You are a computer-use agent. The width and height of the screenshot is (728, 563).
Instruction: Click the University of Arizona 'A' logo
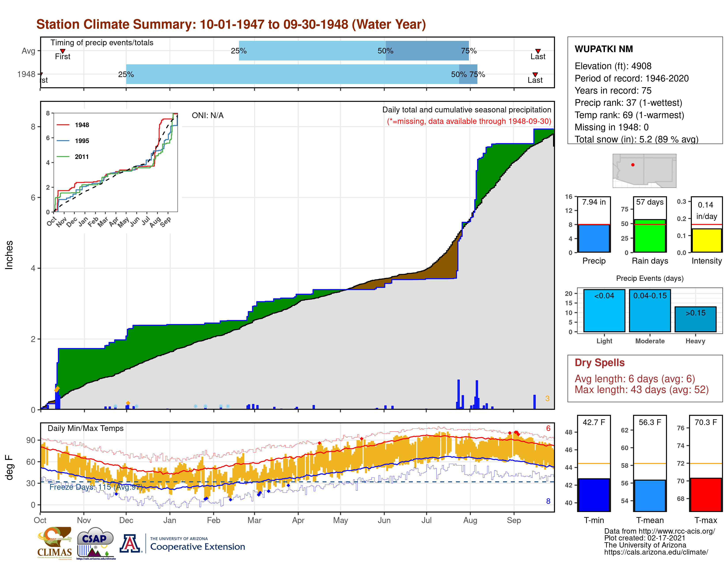point(130,544)
